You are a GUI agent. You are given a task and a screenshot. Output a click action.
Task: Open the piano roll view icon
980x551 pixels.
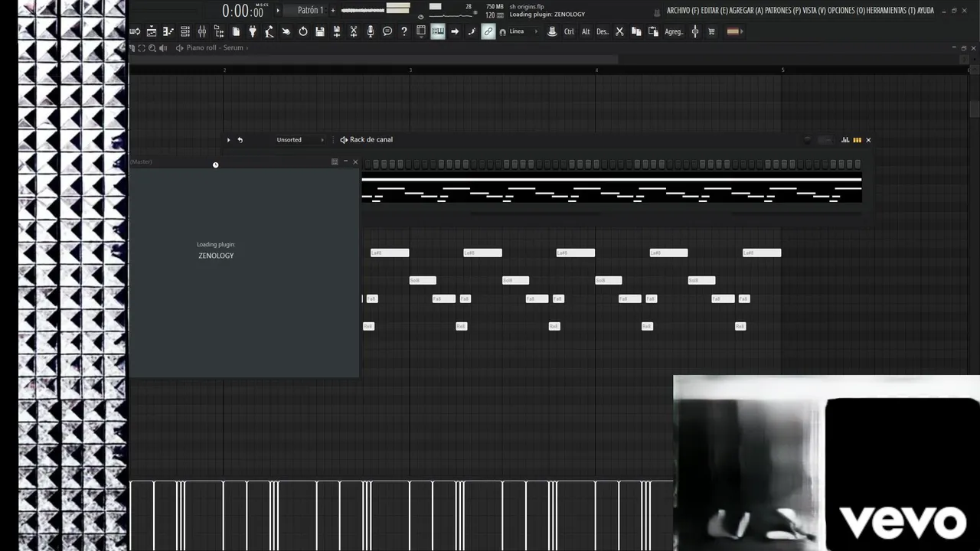click(168, 31)
